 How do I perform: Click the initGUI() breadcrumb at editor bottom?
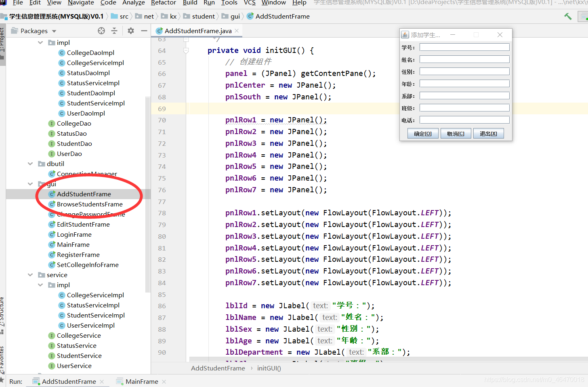[x=269, y=368]
